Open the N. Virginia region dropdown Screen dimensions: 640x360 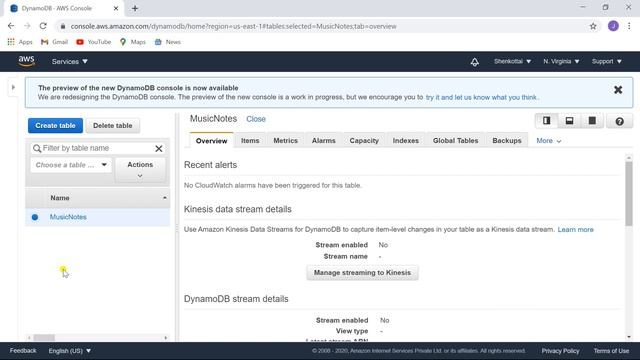[x=561, y=61]
